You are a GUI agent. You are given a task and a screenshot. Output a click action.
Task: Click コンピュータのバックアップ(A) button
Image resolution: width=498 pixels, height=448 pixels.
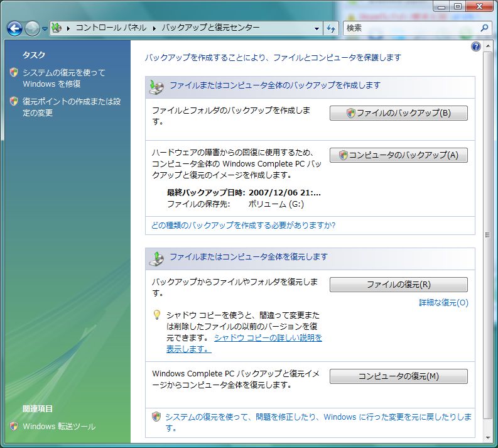pos(399,155)
